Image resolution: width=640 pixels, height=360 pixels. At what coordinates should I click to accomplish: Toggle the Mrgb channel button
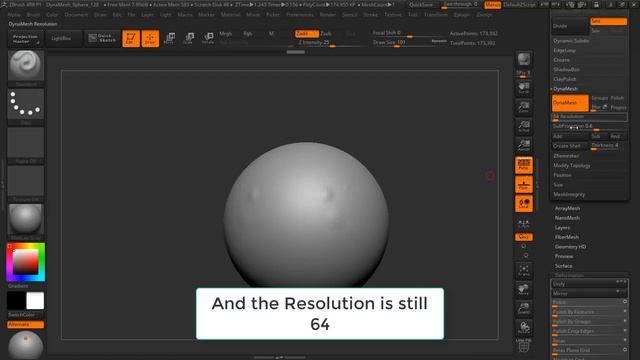click(225, 33)
